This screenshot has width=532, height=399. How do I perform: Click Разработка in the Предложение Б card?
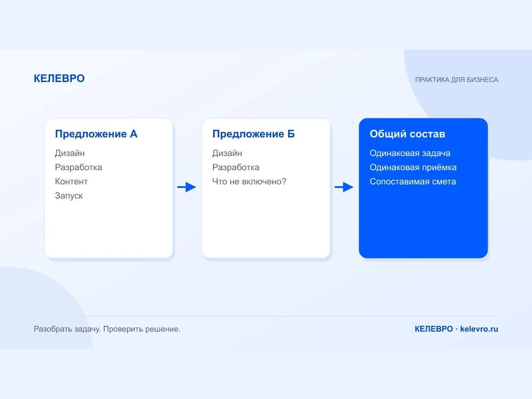tap(236, 168)
